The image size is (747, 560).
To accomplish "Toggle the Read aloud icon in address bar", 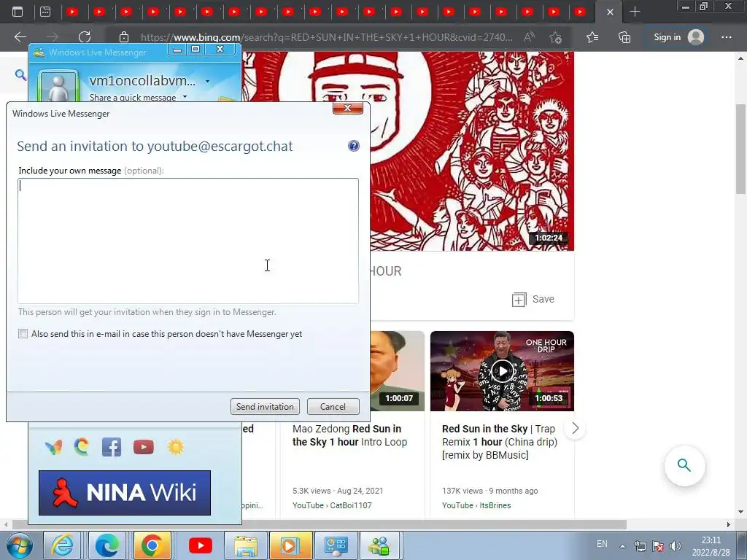I will tap(529, 37).
